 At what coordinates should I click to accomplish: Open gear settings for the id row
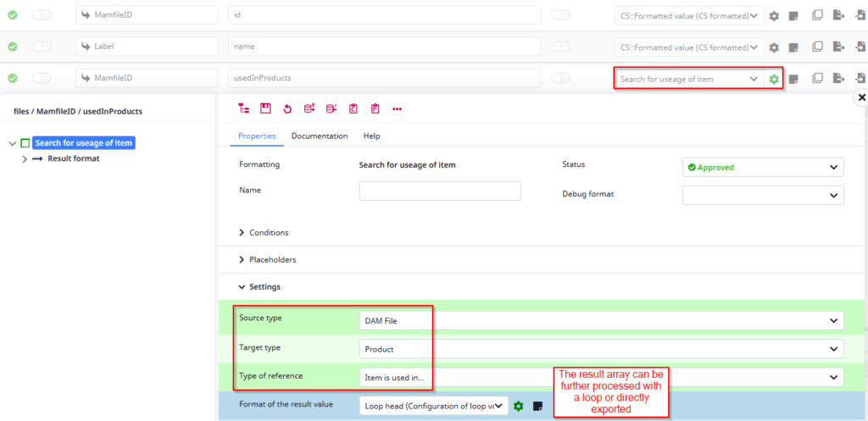click(x=774, y=16)
